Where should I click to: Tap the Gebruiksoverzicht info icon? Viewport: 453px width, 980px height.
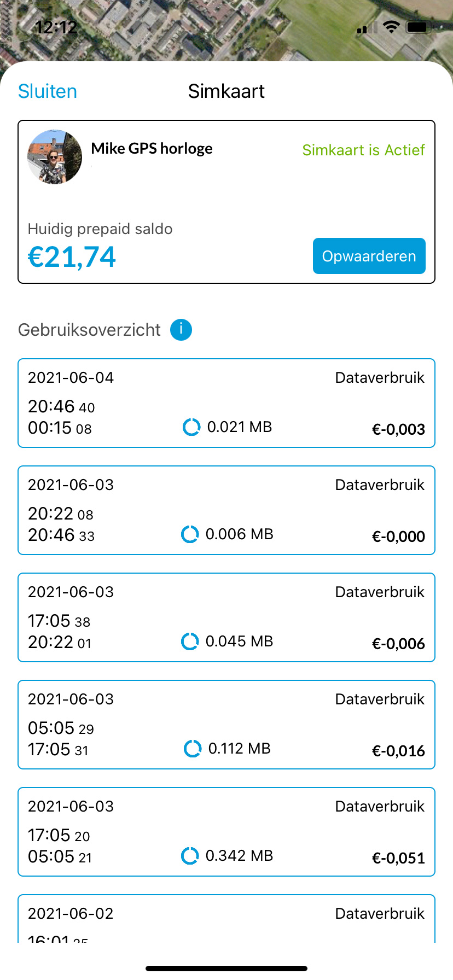[181, 330]
